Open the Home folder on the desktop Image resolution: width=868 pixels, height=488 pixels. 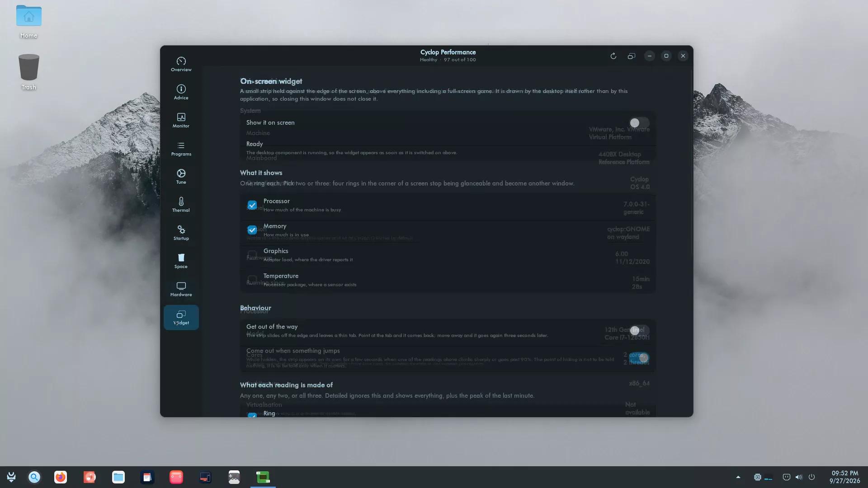28,22
